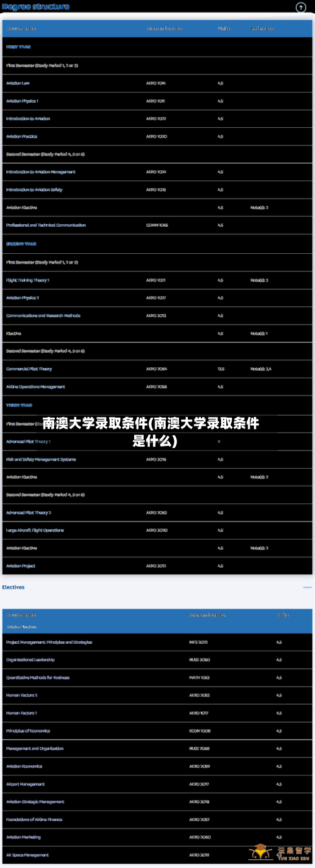Open Large Aircraft Flight Operations course
This screenshot has height=868, width=315.
[35, 530]
